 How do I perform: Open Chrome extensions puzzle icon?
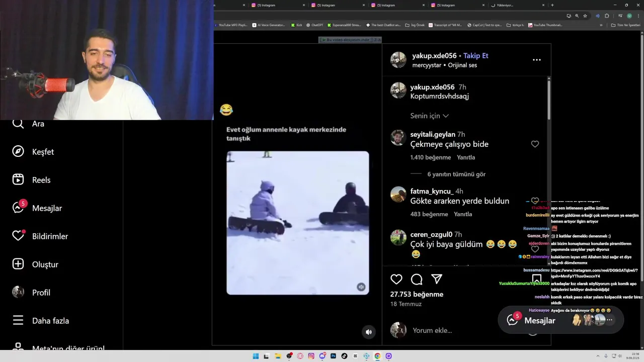pyautogui.click(x=607, y=16)
